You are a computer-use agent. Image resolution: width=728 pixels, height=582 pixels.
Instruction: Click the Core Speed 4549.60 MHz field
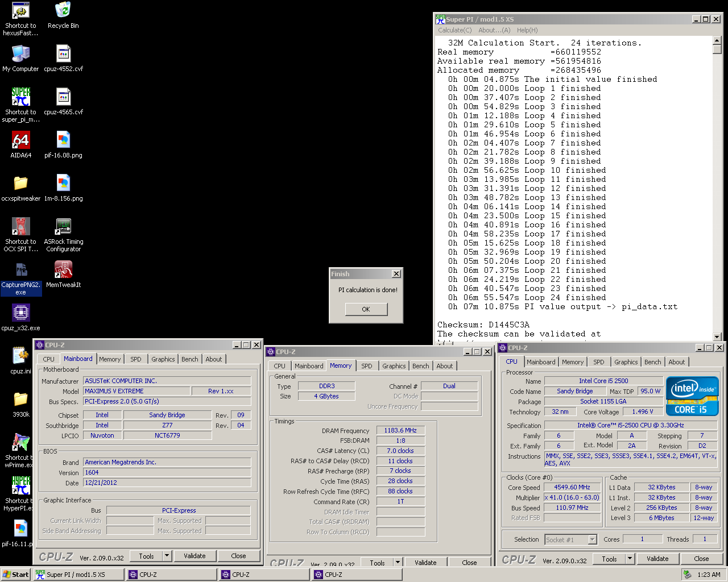[572, 487]
